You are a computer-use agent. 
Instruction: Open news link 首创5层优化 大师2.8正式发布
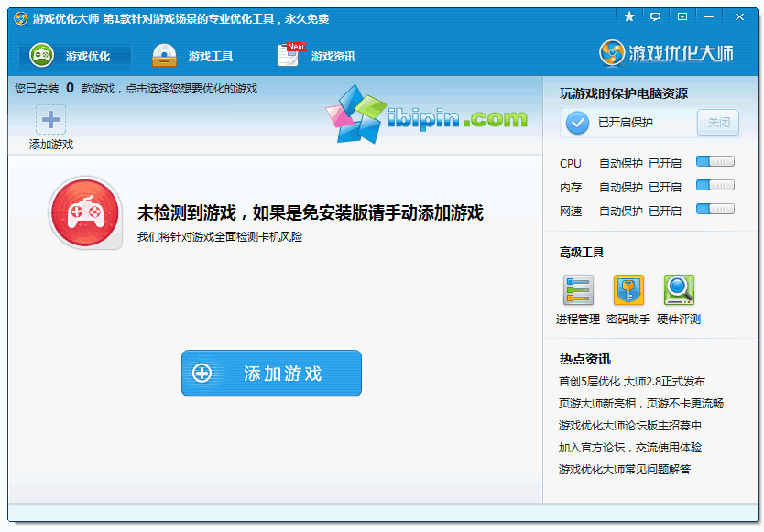[x=631, y=382]
